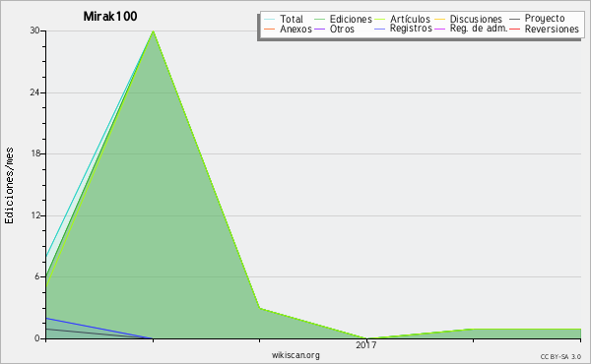591x364 pixels.
Task: Click the purple Otros legend line swatch
Action: 319,29
